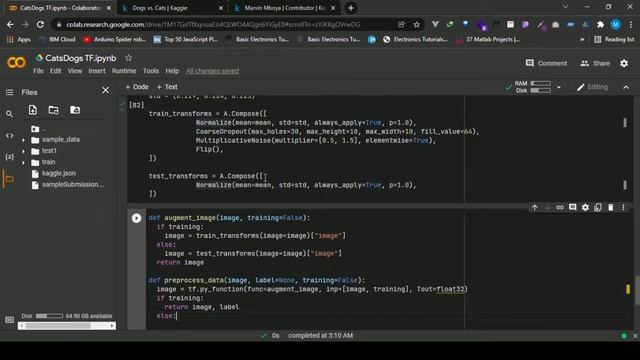This screenshot has height=360, width=640.
Task: Select the Files sidebar folder icon
Action: pyautogui.click(x=9, y=179)
